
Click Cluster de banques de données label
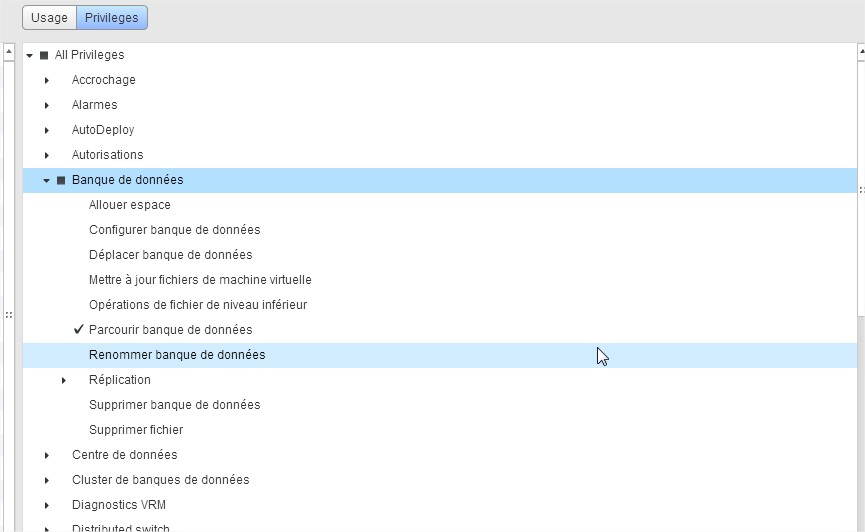coord(161,480)
